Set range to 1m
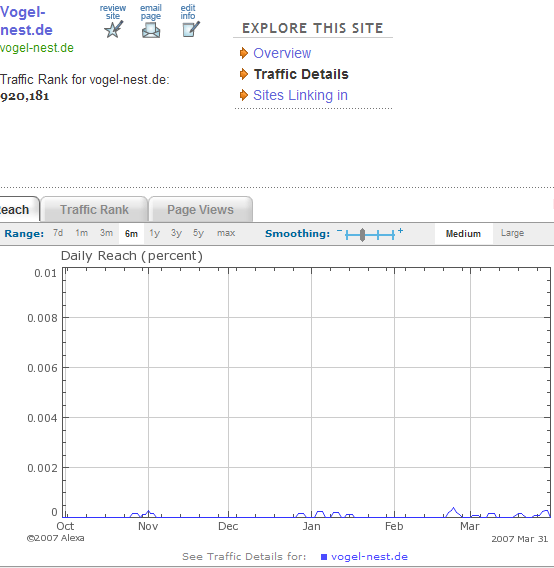 [82, 233]
